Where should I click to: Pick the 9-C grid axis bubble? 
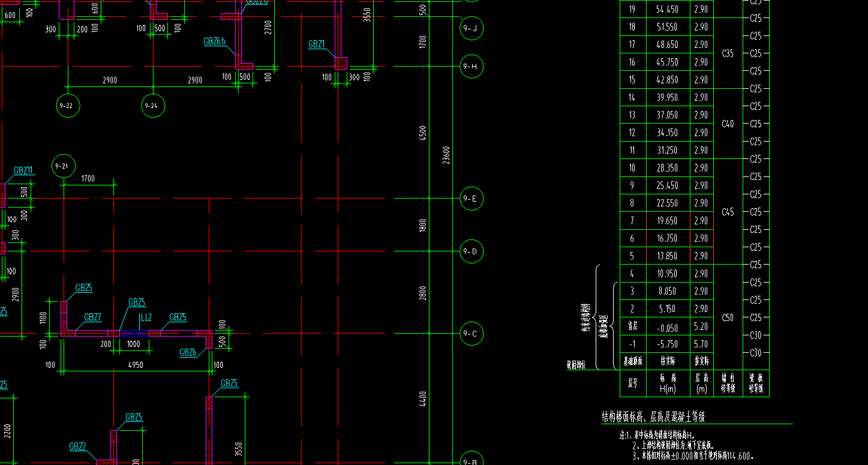point(471,334)
